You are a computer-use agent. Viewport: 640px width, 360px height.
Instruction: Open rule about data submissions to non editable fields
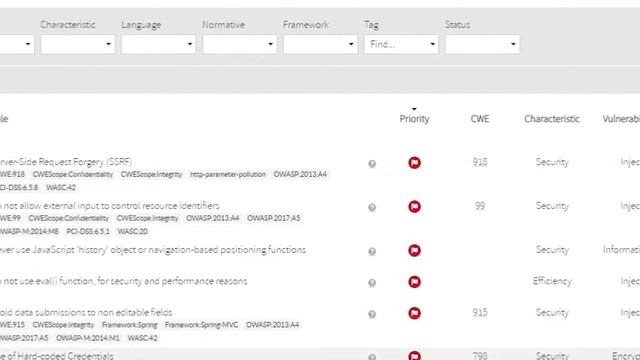[86, 312]
